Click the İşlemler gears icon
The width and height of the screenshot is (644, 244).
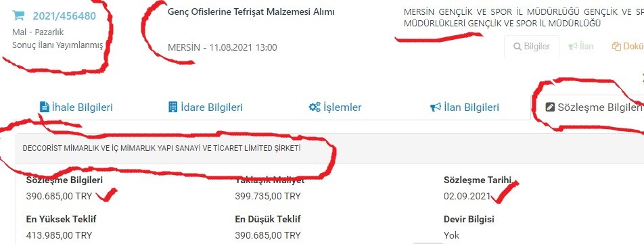tap(315, 107)
